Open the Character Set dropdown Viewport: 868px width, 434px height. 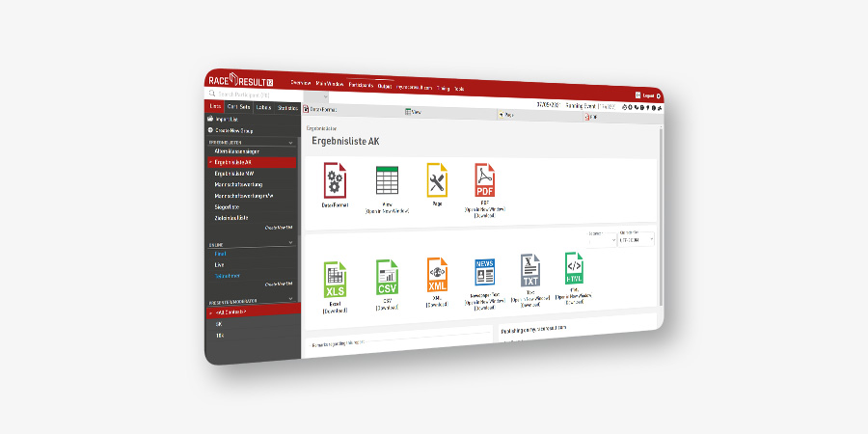(637, 240)
